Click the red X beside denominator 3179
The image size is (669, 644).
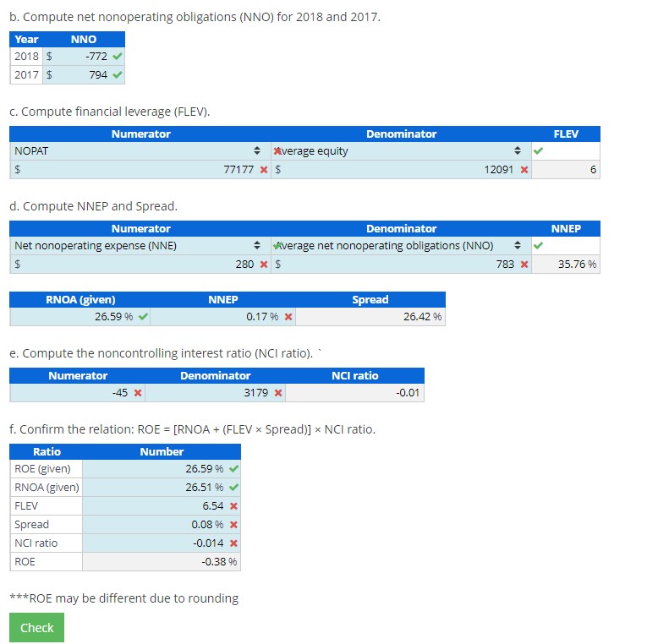[278, 392]
